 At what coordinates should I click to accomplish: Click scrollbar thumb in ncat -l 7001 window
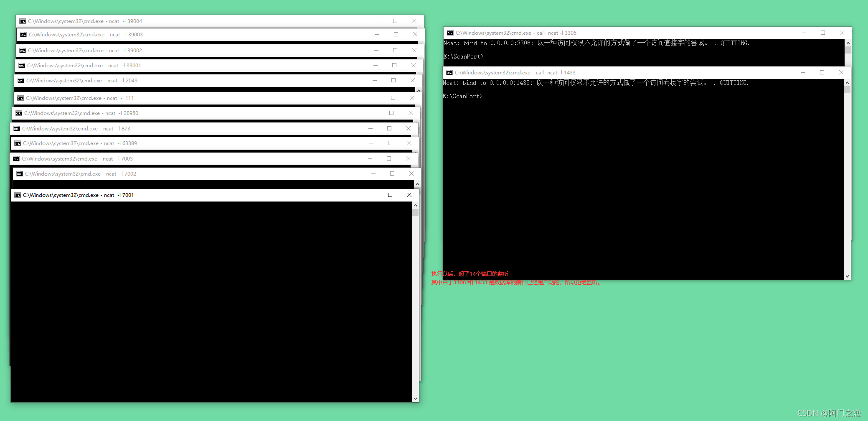coord(415,212)
